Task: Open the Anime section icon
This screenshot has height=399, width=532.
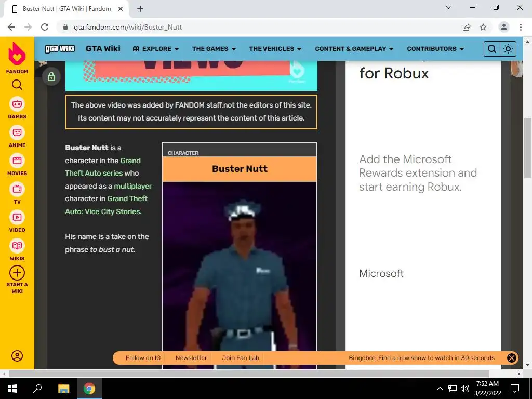Action: (x=17, y=132)
